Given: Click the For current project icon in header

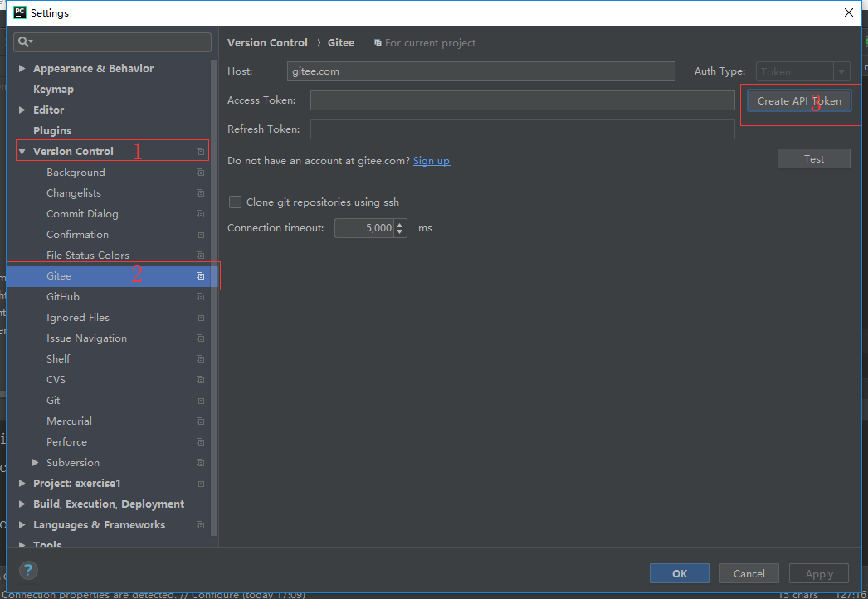Looking at the screenshot, I should click(x=378, y=43).
